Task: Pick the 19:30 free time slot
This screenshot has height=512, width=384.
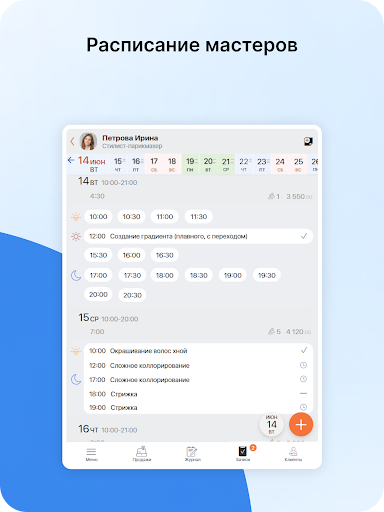Action: [267, 275]
